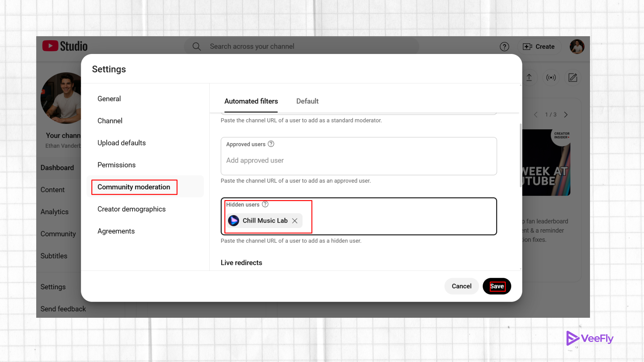Click the Save button
The height and width of the screenshot is (362, 644).
(x=496, y=286)
